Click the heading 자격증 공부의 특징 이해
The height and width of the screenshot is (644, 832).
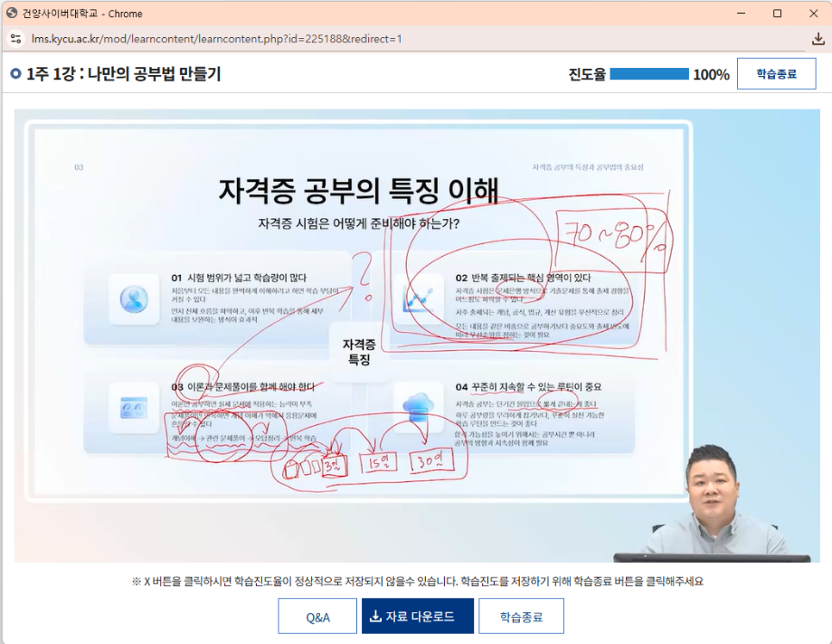tap(359, 191)
